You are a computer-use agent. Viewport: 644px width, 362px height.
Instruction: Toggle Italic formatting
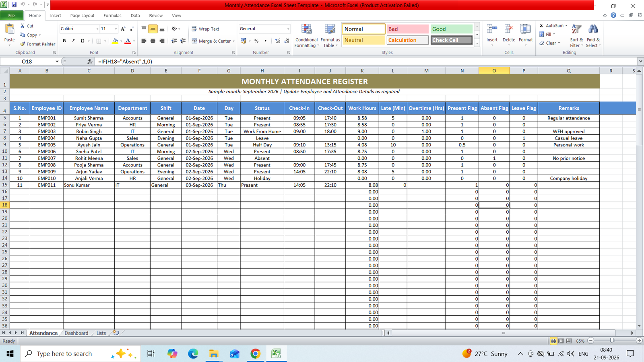(73, 41)
